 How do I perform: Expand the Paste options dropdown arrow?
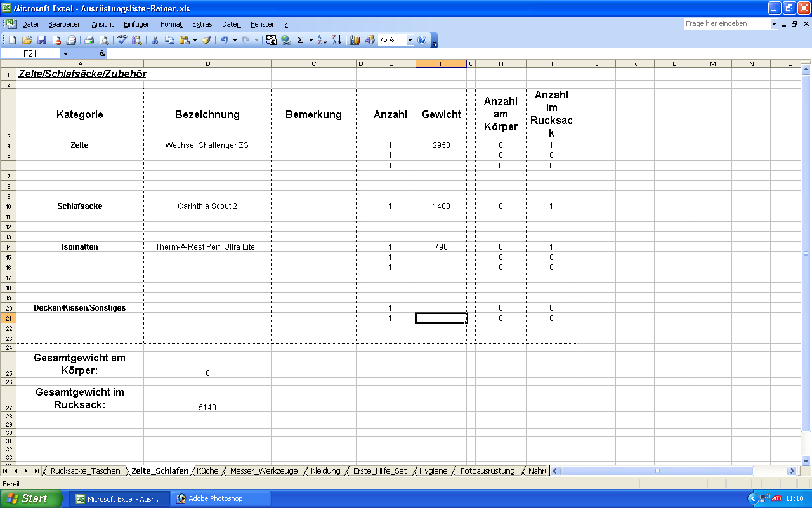(195, 40)
